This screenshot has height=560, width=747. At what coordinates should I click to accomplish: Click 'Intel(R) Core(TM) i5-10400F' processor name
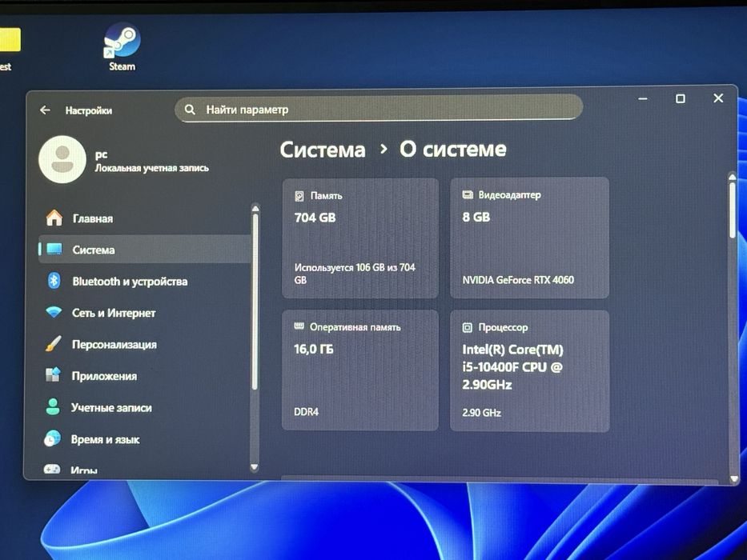(512, 366)
